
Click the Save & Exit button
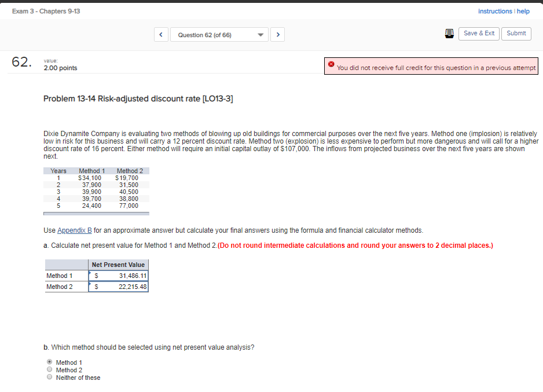479,34
